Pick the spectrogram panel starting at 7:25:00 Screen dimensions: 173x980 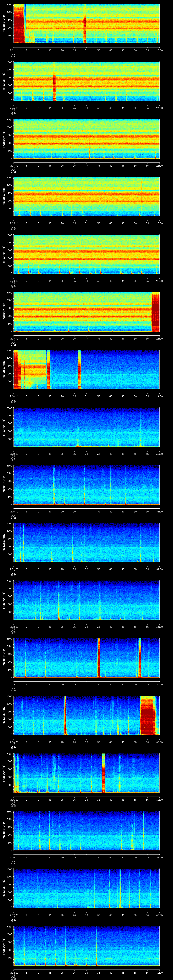click(86, 196)
